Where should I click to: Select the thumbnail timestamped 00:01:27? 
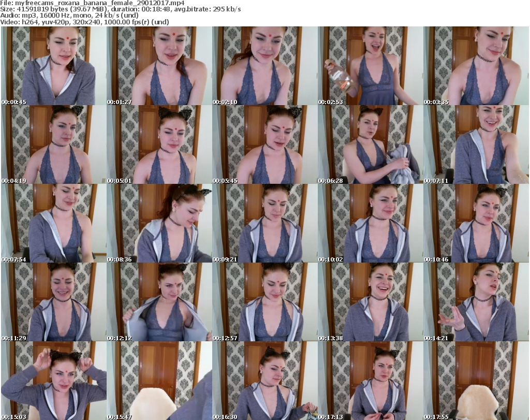coord(159,66)
